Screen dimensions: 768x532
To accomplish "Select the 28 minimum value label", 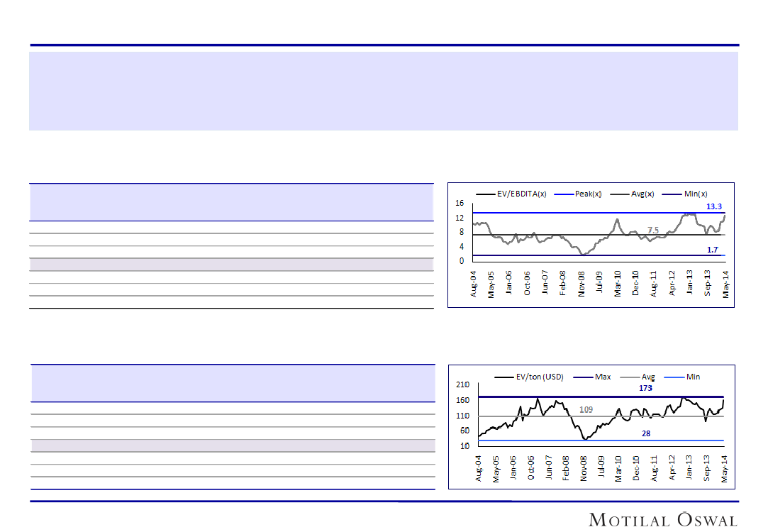I will (x=646, y=433).
